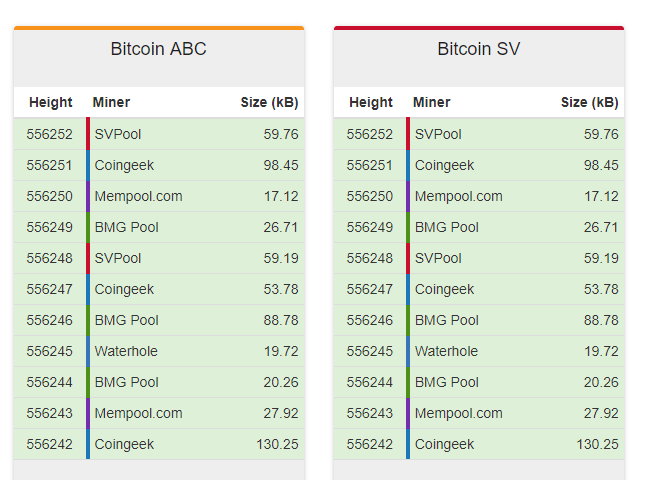Image resolution: width=651 pixels, height=480 pixels.
Task: Select the 88.78 size cell in ABC table
Action: pos(281,320)
